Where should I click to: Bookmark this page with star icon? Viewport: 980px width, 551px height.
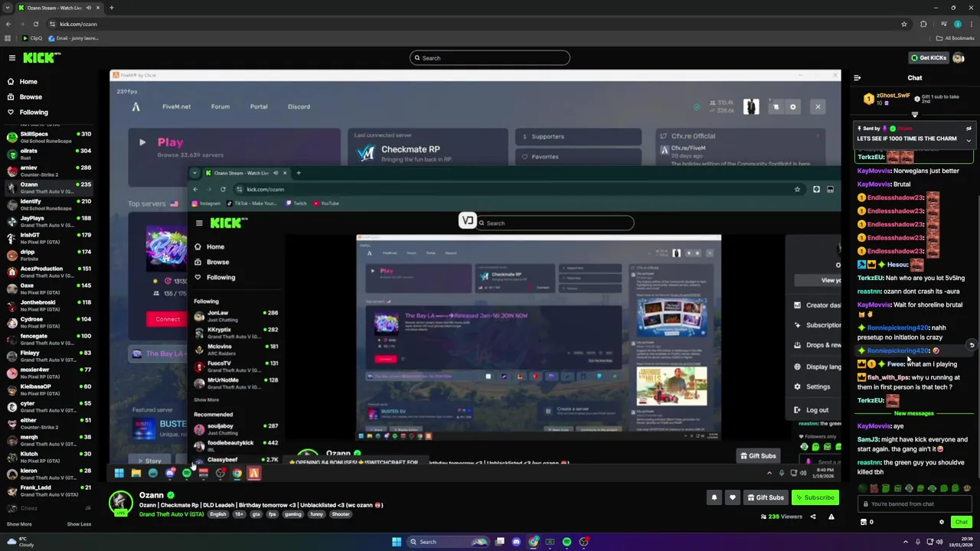904,24
